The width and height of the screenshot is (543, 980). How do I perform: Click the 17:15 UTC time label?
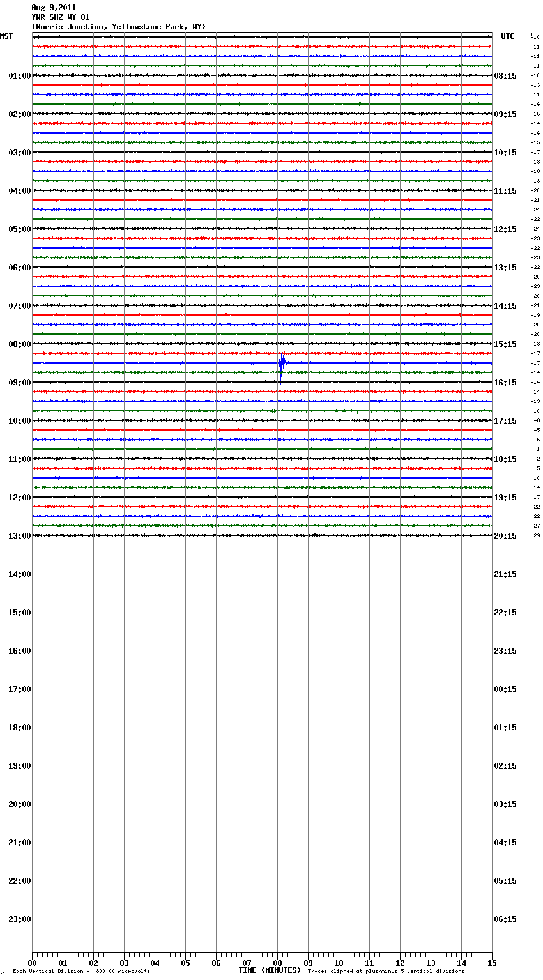505,421
